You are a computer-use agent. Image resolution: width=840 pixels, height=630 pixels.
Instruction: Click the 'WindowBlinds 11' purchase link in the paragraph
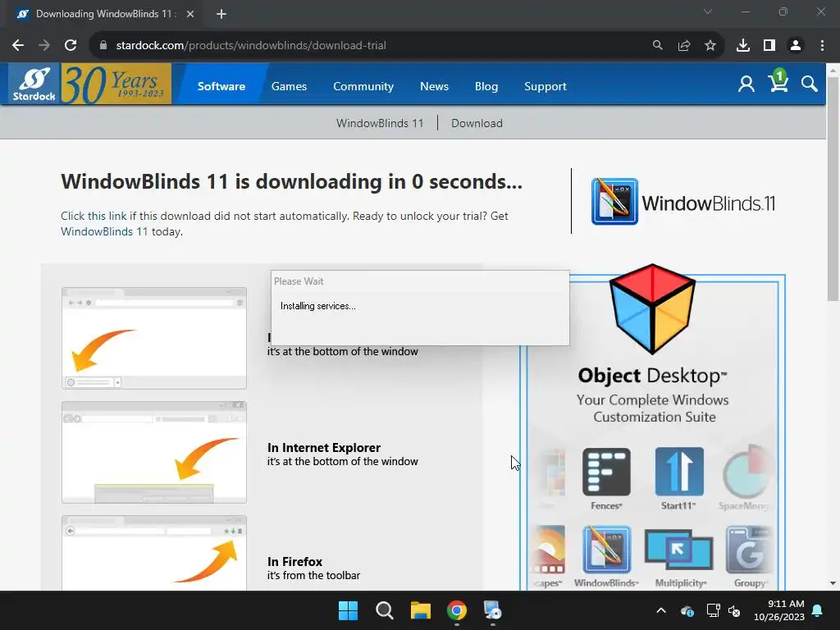pyautogui.click(x=104, y=231)
